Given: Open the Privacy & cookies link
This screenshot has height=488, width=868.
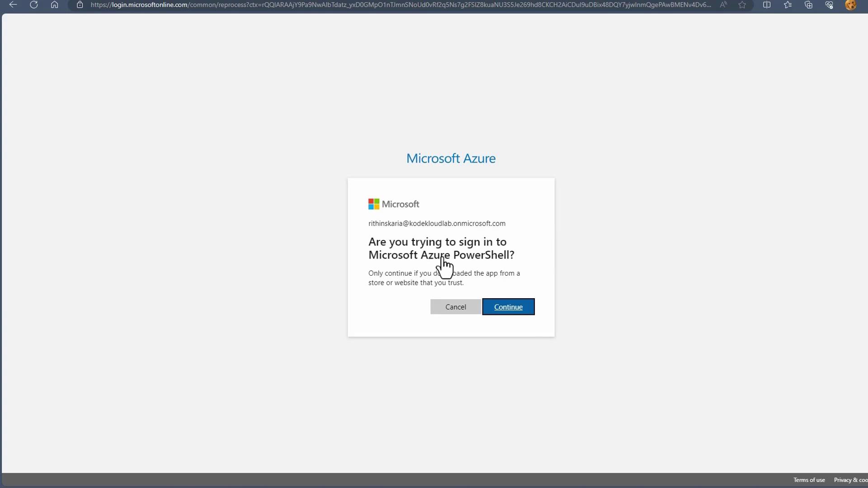Looking at the screenshot, I should point(850,480).
